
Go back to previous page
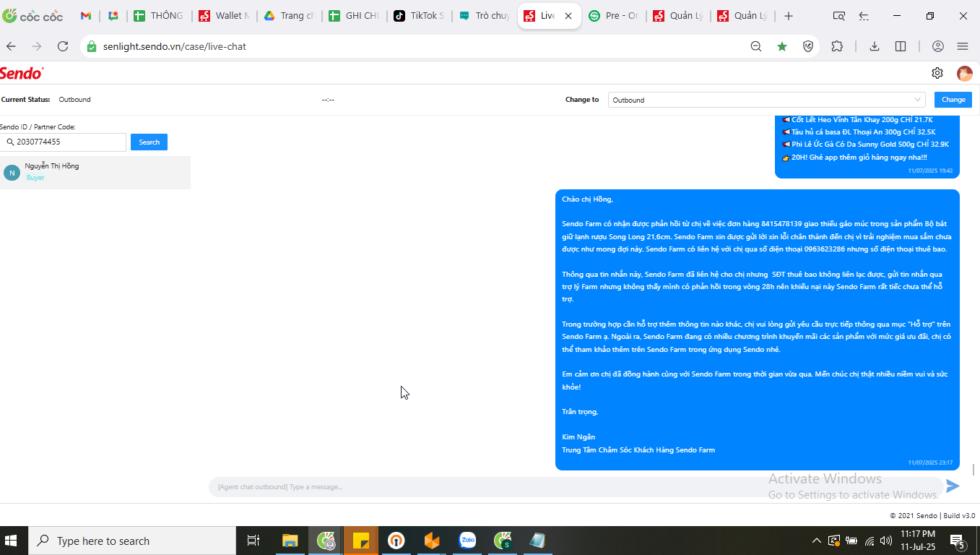[12, 46]
